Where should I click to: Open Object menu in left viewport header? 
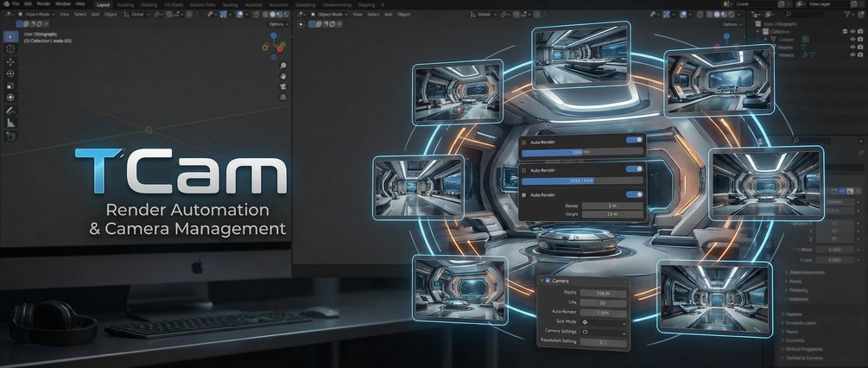(x=111, y=15)
